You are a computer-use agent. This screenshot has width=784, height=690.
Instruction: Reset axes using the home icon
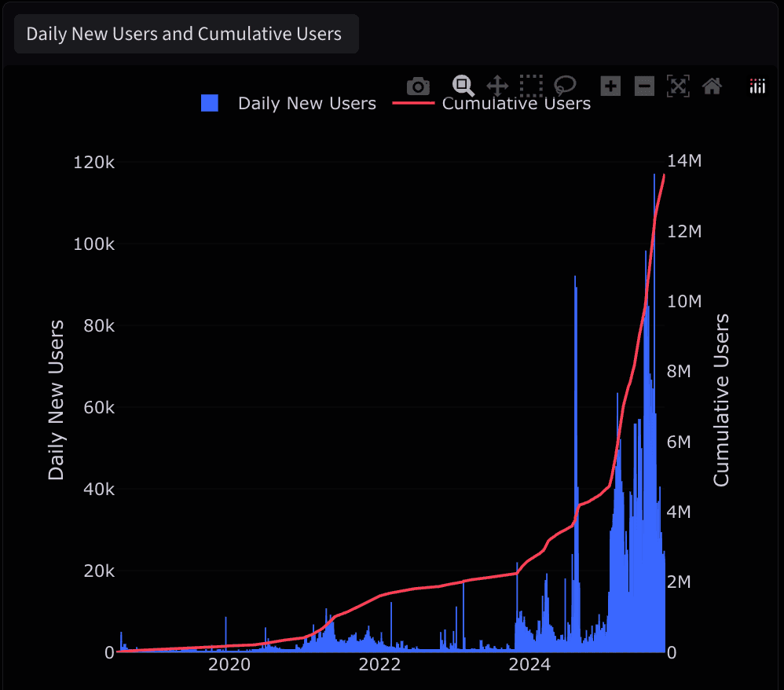click(x=712, y=86)
